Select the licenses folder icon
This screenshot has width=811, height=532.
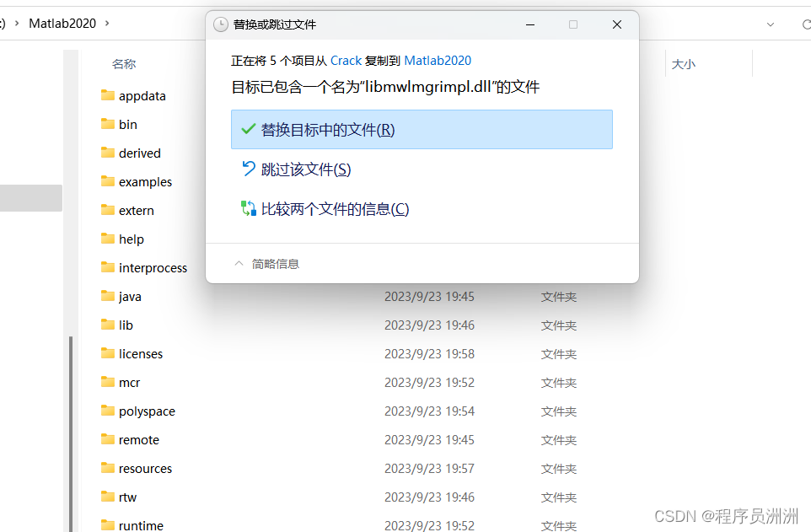(x=108, y=353)
